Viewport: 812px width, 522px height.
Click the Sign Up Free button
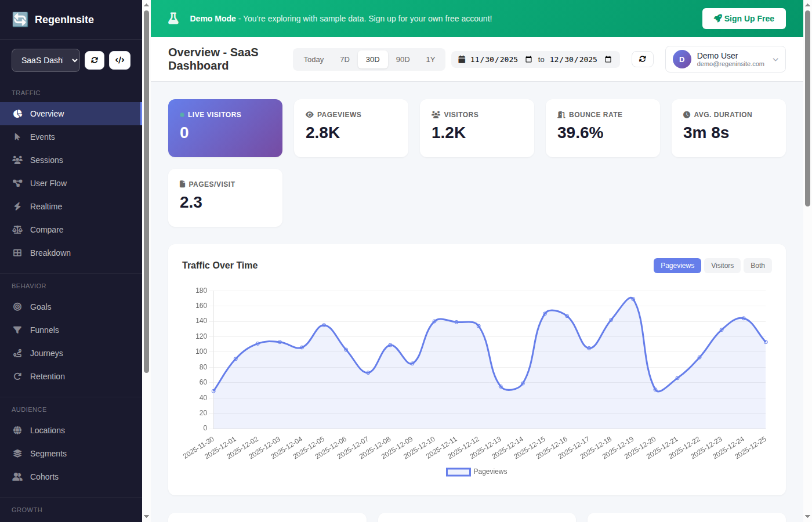click(744, 19)
